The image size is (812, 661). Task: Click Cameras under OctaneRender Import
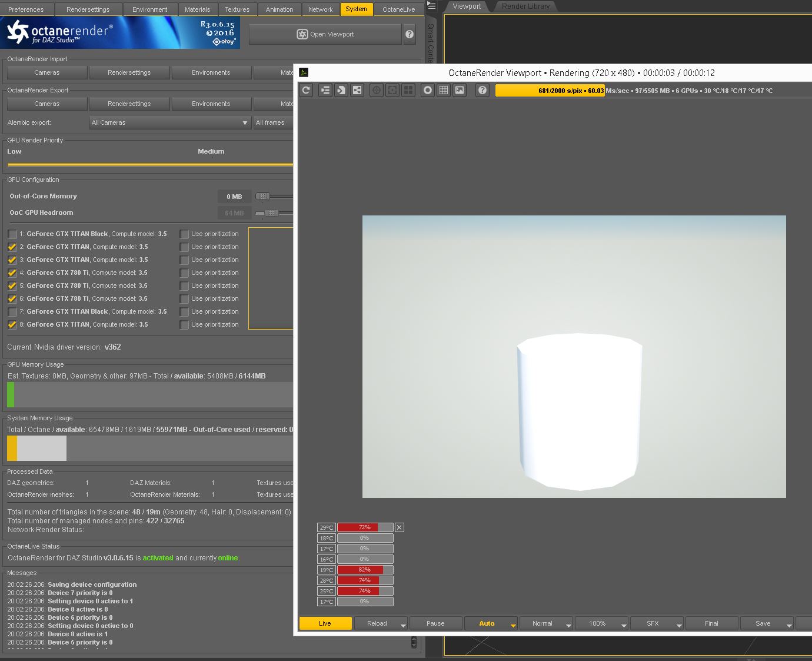[47, 72]
